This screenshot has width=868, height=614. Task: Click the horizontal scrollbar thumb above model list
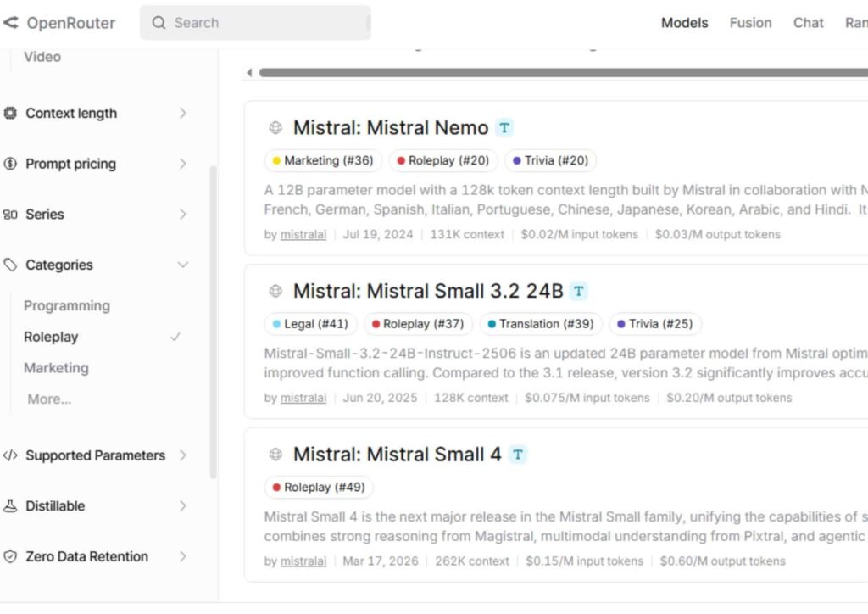click(564, 73)
